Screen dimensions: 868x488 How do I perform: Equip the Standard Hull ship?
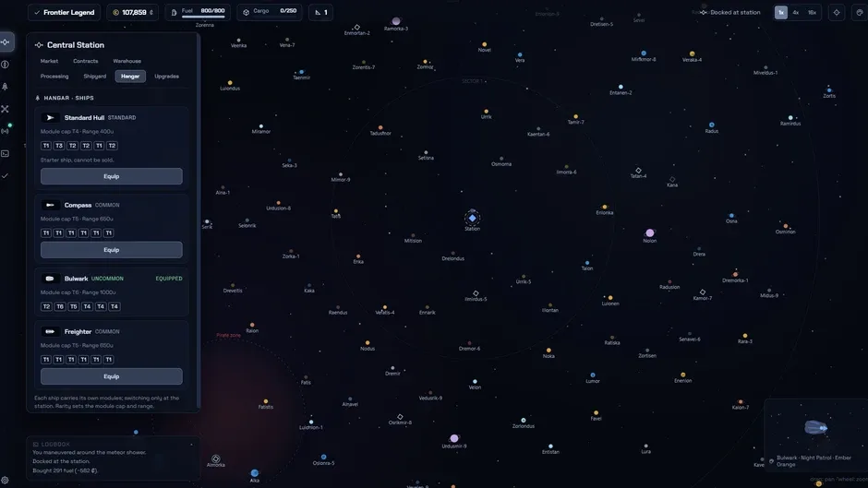(x=111, y=176)
